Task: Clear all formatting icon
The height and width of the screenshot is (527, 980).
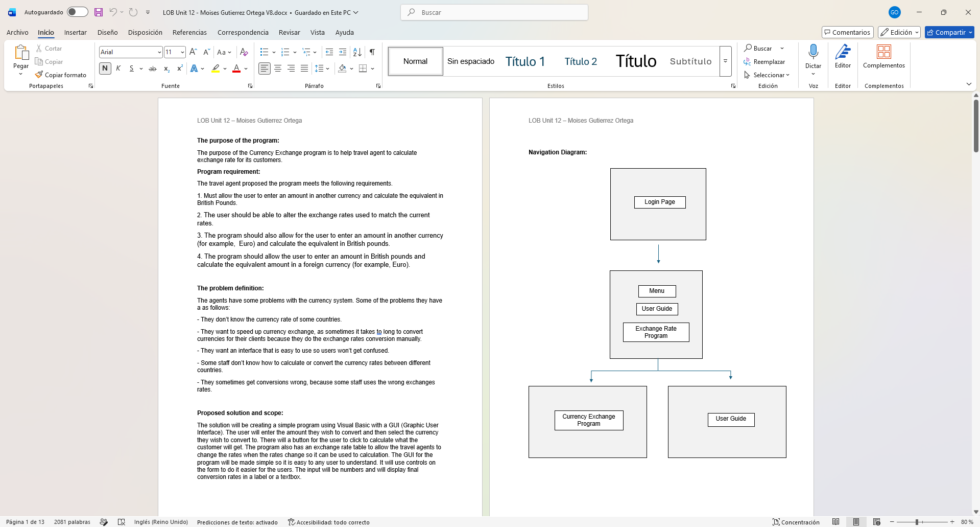Action: coord(244,52)
